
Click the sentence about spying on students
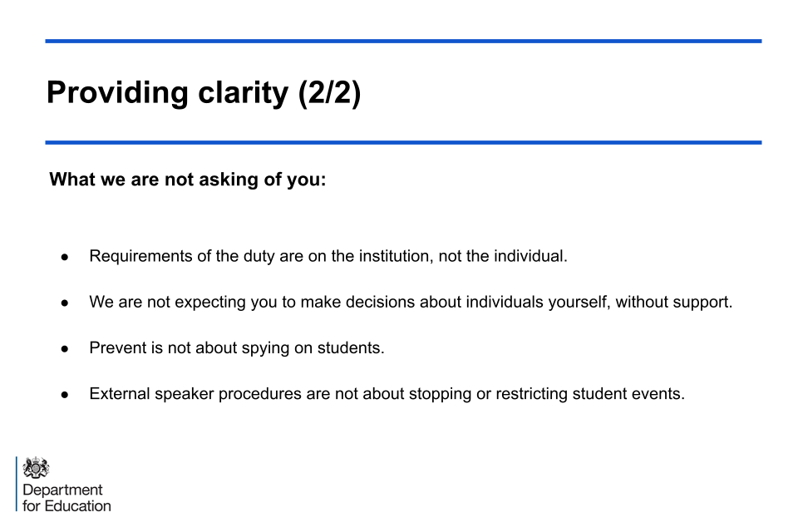coord(237,347)
